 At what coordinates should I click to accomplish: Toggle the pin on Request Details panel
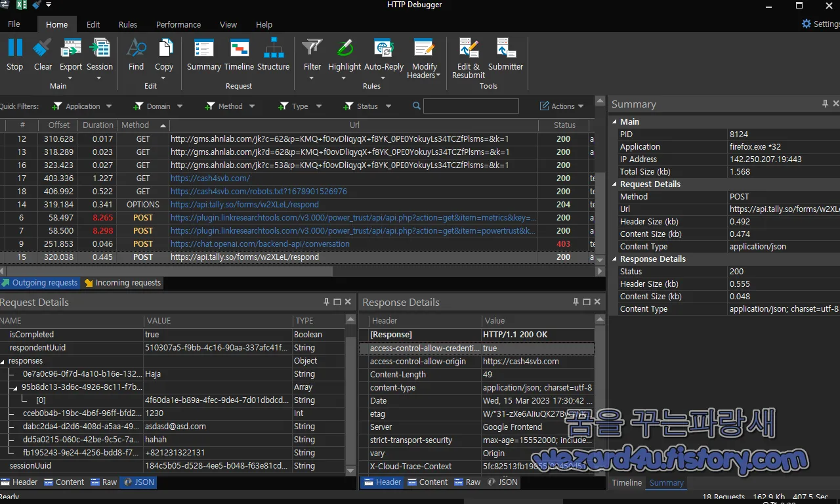point(325,302)
